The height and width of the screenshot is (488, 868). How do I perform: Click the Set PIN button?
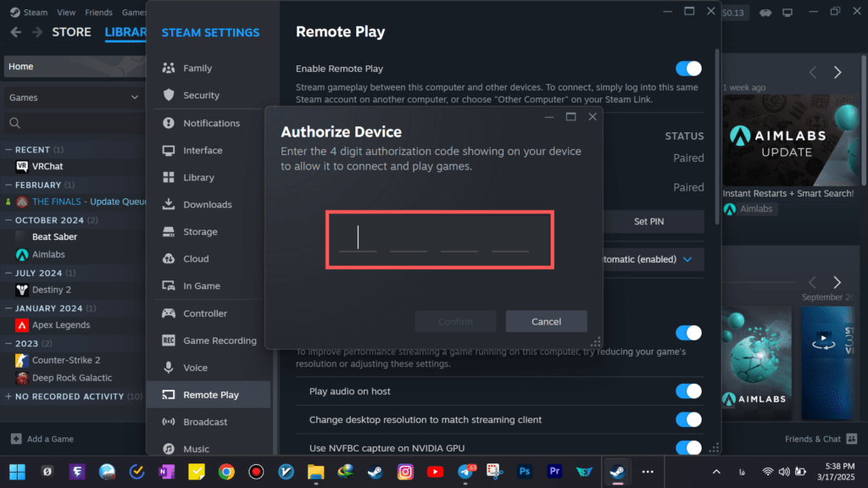(x=648, y=222)
